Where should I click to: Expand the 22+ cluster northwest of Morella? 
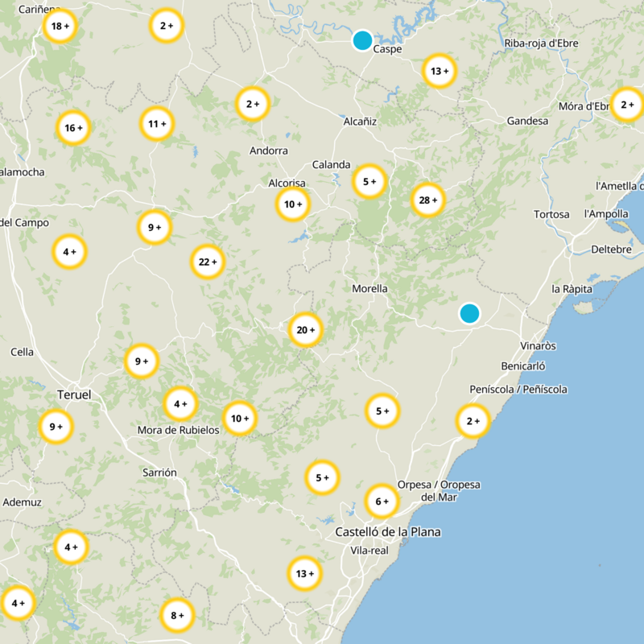[208, 262]
